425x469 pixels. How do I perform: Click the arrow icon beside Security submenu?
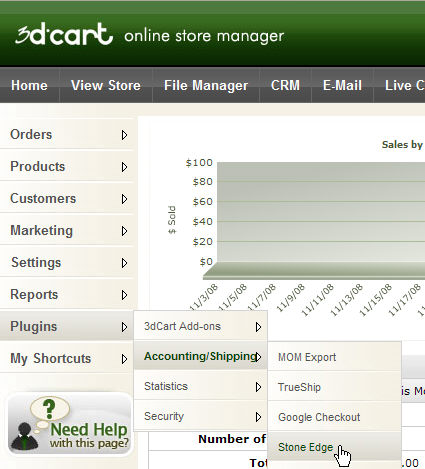[258, 417]
